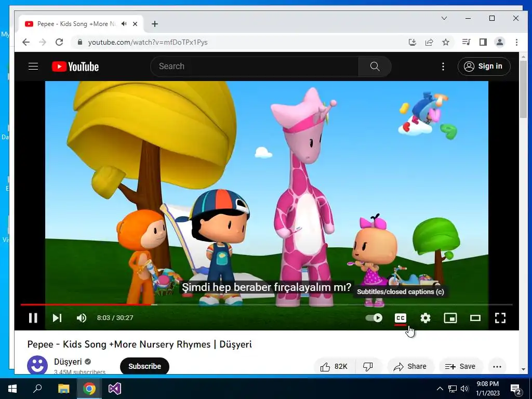This screenshot has width=532, height=399.
Task: Open media controls in Chrome toolbar
Action: coord(466,42)
